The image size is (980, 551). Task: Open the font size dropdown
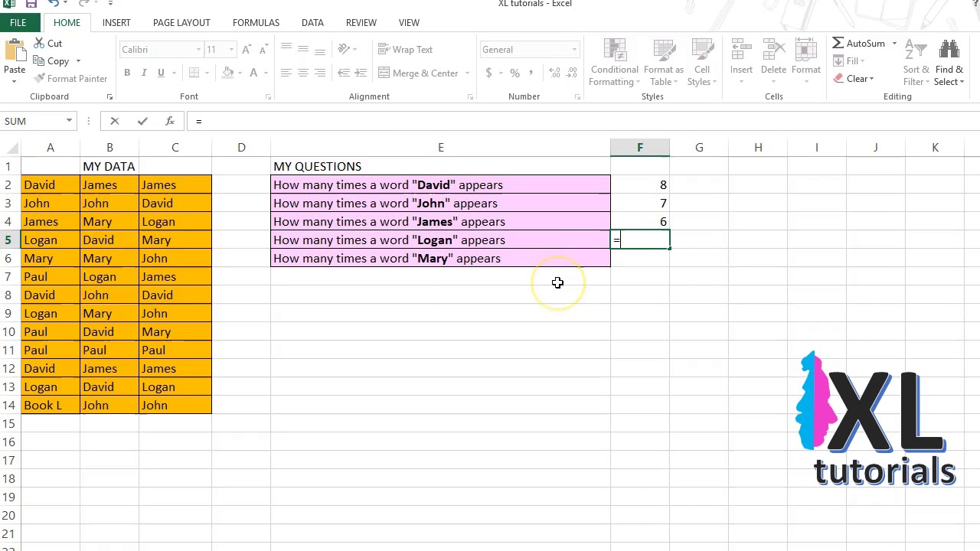(x=232, y=50)
